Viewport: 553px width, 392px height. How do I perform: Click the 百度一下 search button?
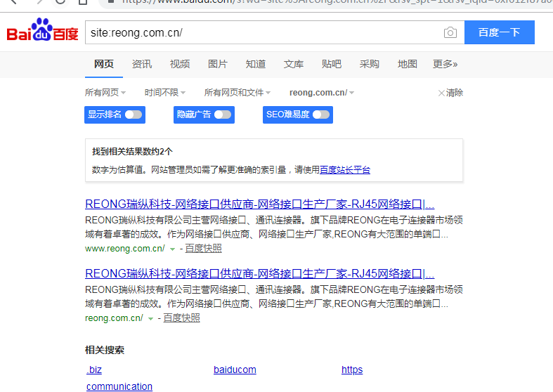click(500, 32)
